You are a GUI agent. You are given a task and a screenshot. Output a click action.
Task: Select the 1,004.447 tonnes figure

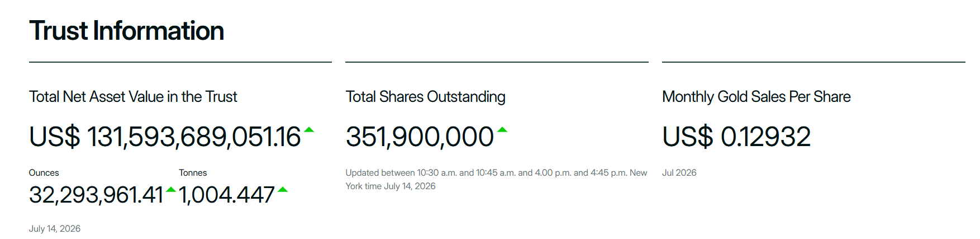click(227, 195)
